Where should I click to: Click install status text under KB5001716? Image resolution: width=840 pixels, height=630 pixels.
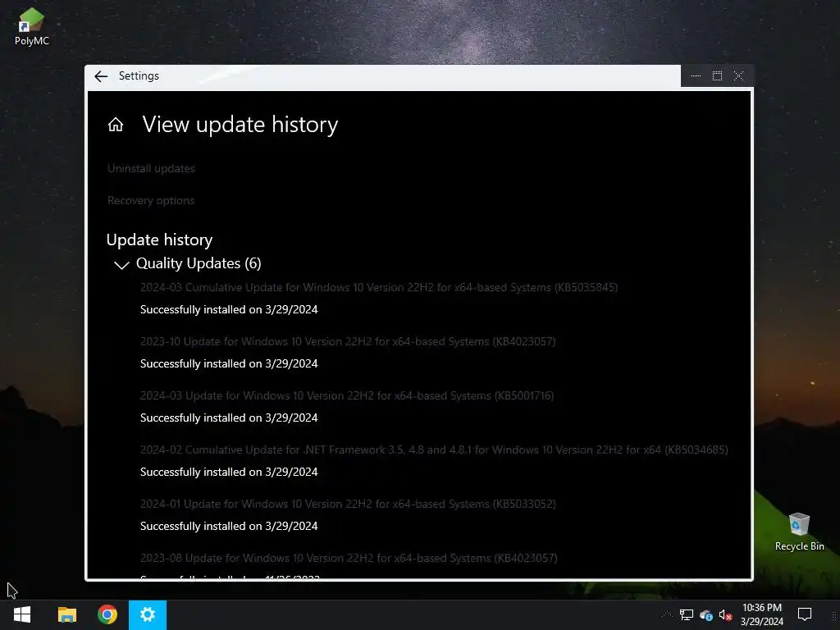coord(229,418)
